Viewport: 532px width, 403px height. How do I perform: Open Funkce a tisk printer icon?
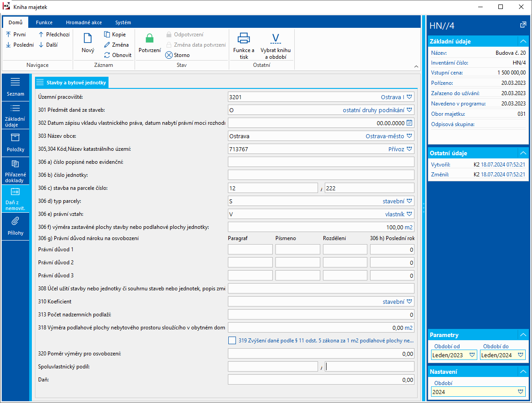pos(244,39)
